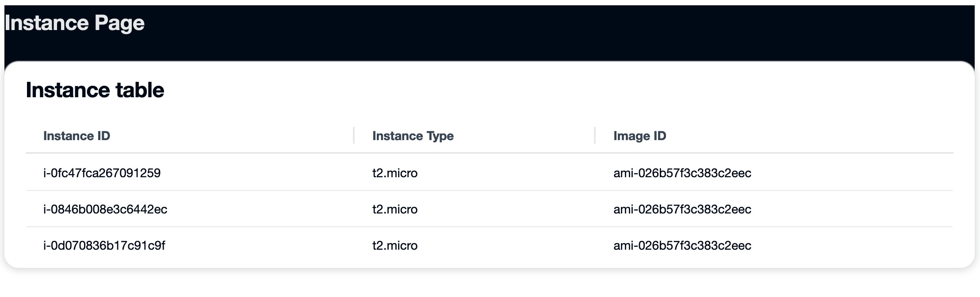This screenshot has height=297, width=980.
Task: Click blank area after first row image ID
Action: tap(854, 173)
